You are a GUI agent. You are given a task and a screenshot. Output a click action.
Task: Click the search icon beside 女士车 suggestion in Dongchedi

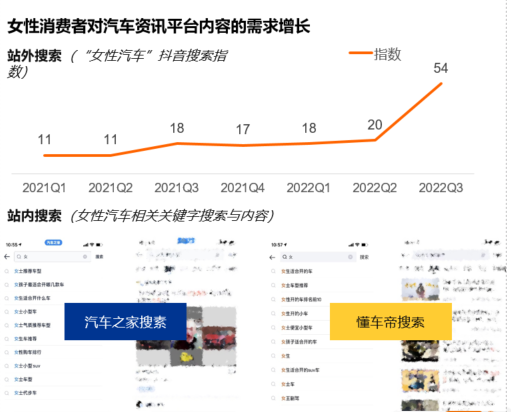tap(273, 384)
